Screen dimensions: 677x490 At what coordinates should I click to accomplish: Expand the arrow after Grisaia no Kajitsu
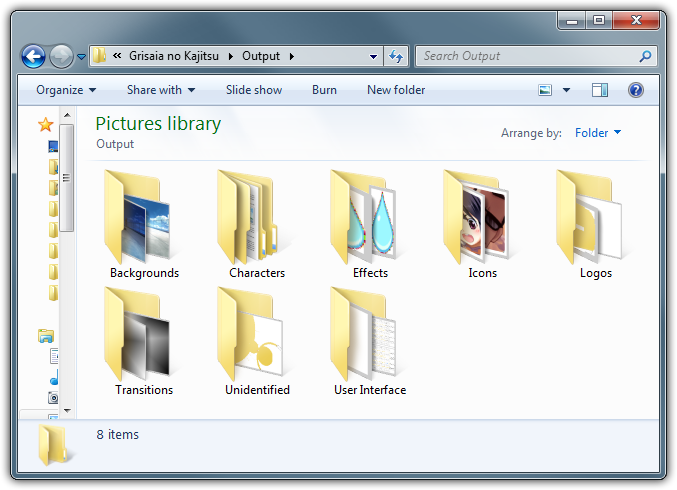[x=231, y=56]
